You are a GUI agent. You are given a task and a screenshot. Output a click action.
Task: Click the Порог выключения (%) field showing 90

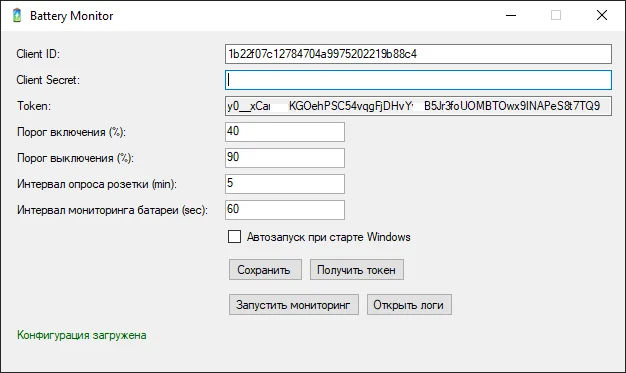point(285,158)
